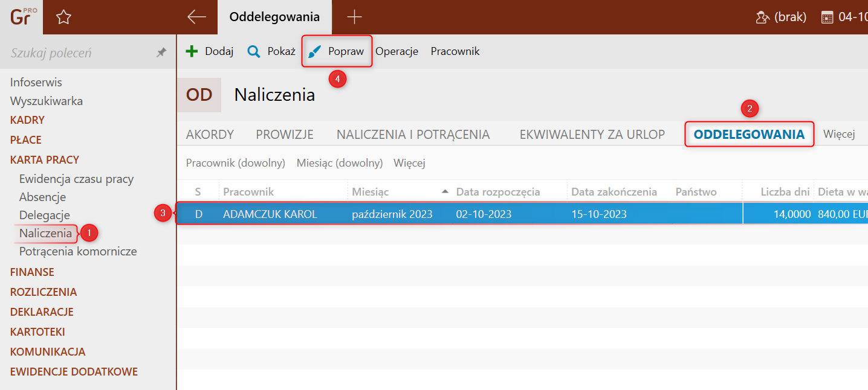This screenshot has height=390, width=868.
Task: Click the magnifier Pokaż icon
Action: pyautogui.click(x=254, y=51)
